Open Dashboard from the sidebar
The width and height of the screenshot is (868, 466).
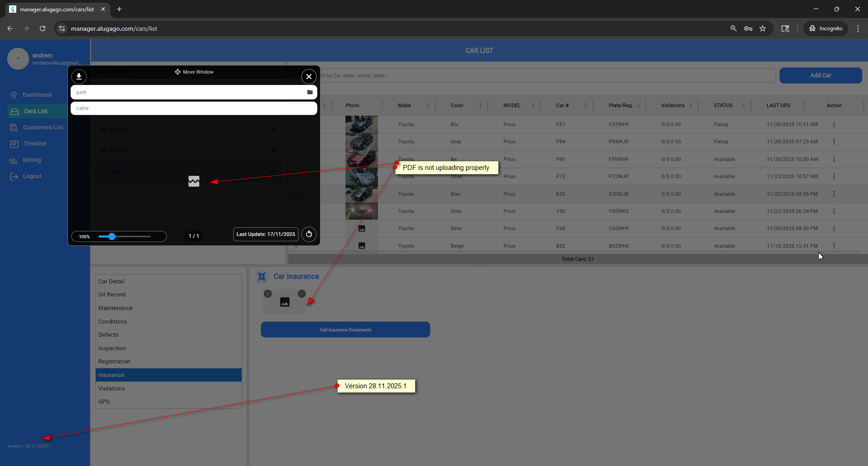[x=37, y=95]
